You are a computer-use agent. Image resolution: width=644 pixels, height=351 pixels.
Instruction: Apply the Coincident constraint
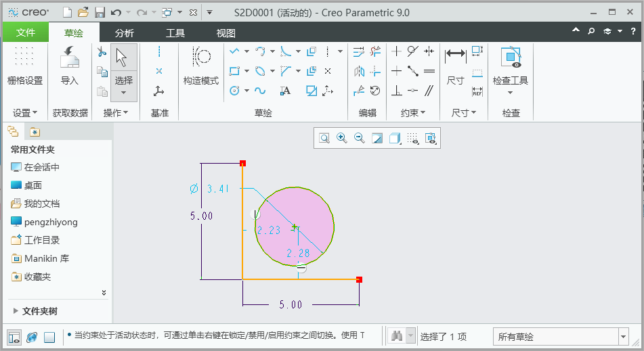(413, 91)
